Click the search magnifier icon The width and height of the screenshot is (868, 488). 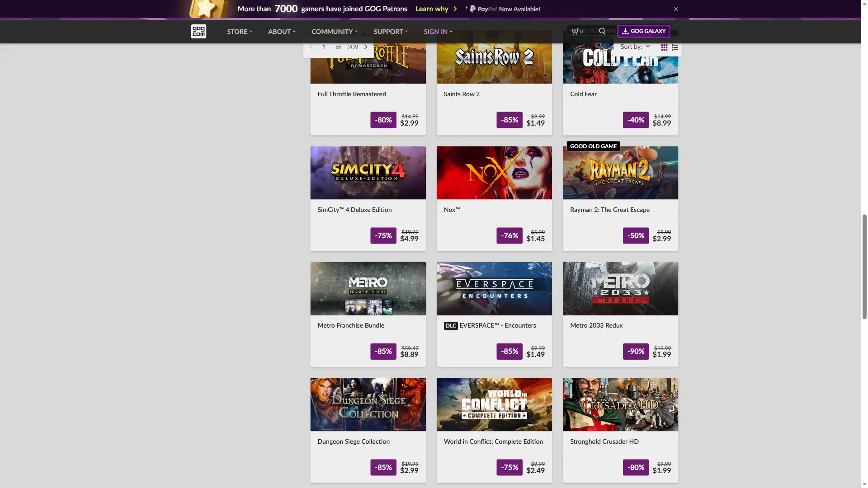tap(602, 31)
